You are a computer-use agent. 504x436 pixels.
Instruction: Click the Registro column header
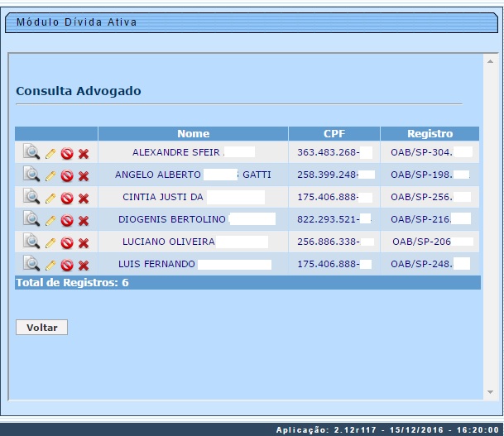(430, 133)
